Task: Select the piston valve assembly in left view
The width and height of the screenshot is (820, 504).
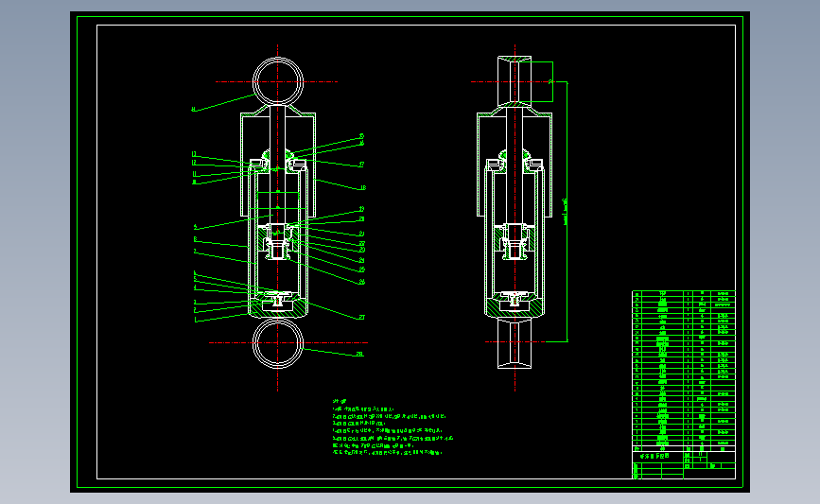Action: tap(278, 242)
